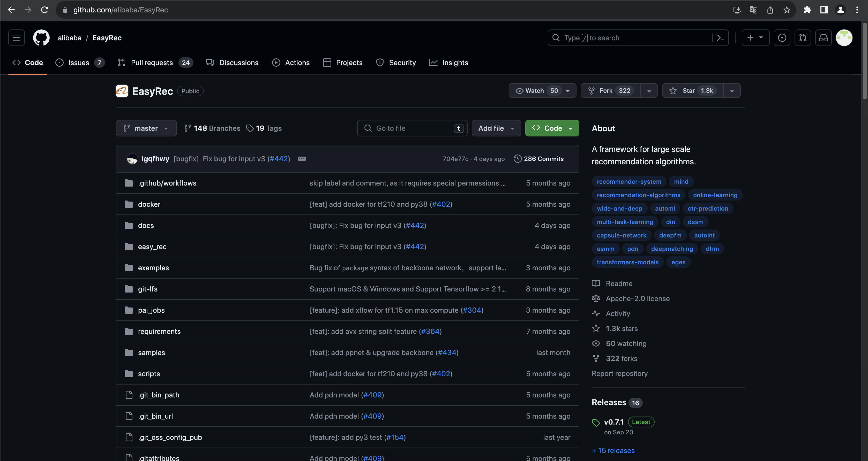This screenshot has height=461, width=868.
Task: Open the master branch dropdown
Action: 146,128
